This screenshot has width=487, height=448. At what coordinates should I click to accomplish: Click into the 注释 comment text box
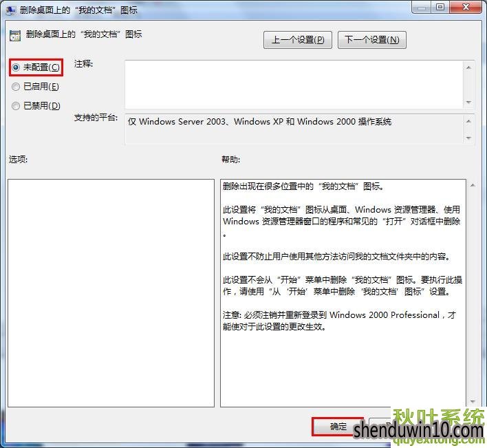tap(294, 85)
